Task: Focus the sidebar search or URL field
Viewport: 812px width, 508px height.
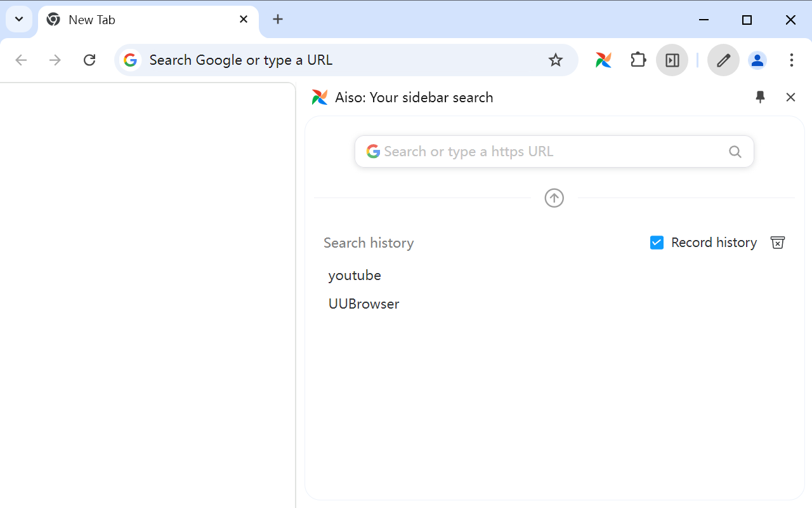Action: point(546,152)
